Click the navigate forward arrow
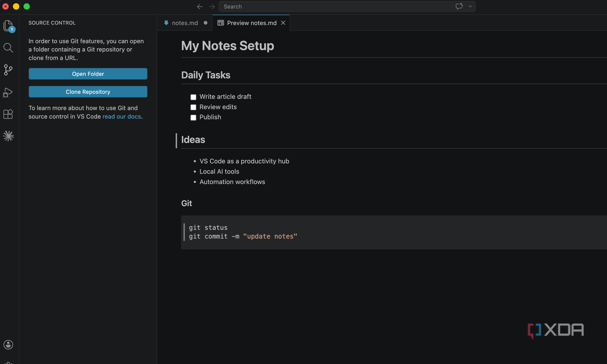 coord(212,6)
